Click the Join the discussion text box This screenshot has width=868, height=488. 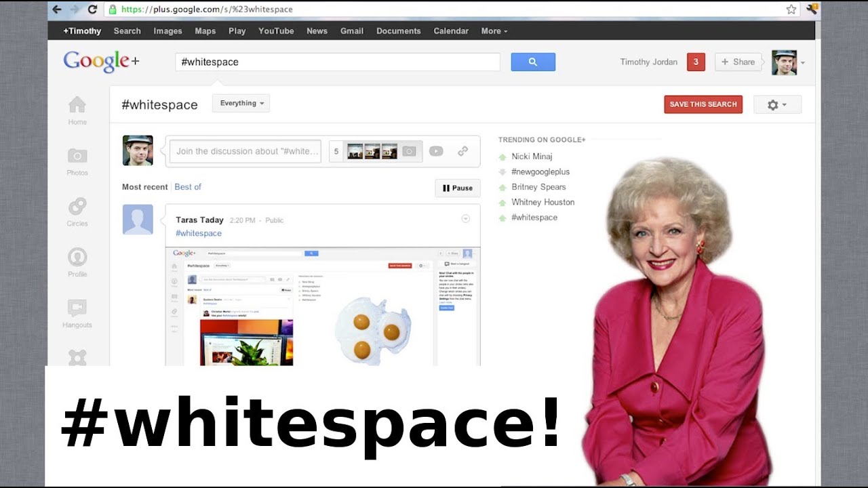[245, 151]
